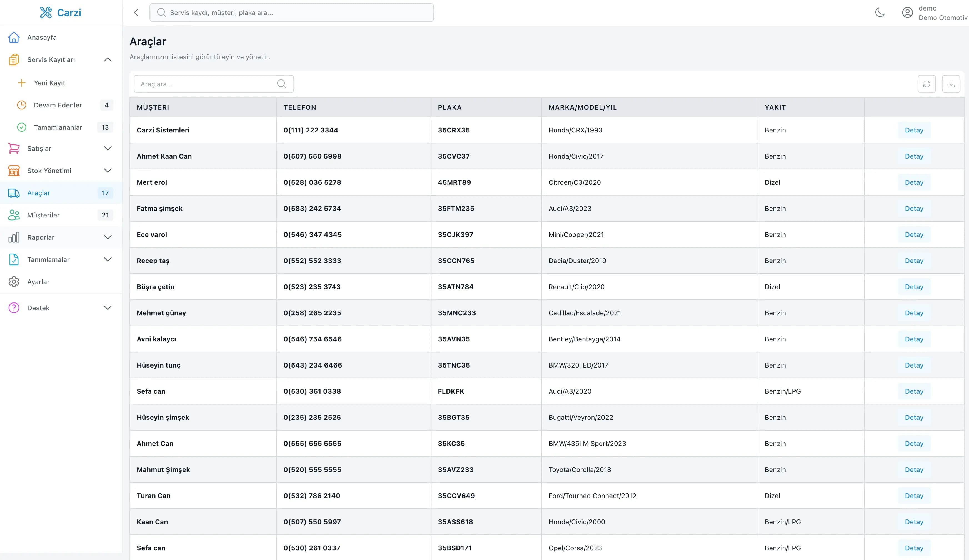969x560 pixels.
Task: Expand the Satışlar menu chevron
Action: 108,148
